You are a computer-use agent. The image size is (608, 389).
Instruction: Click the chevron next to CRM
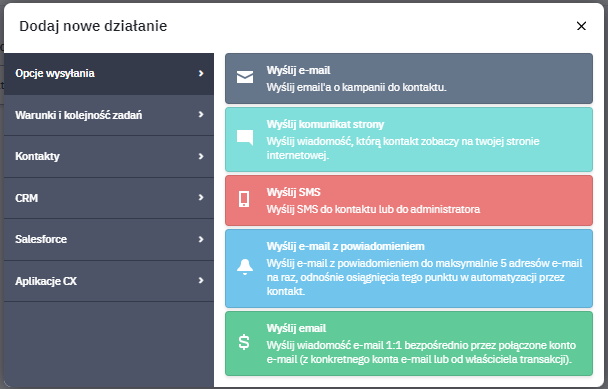201,197
